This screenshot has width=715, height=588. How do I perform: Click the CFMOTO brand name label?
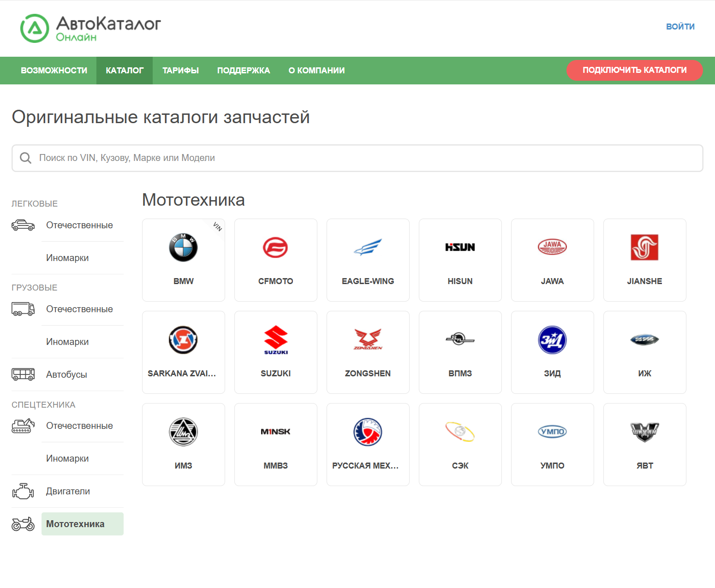(x=276, y=281)
